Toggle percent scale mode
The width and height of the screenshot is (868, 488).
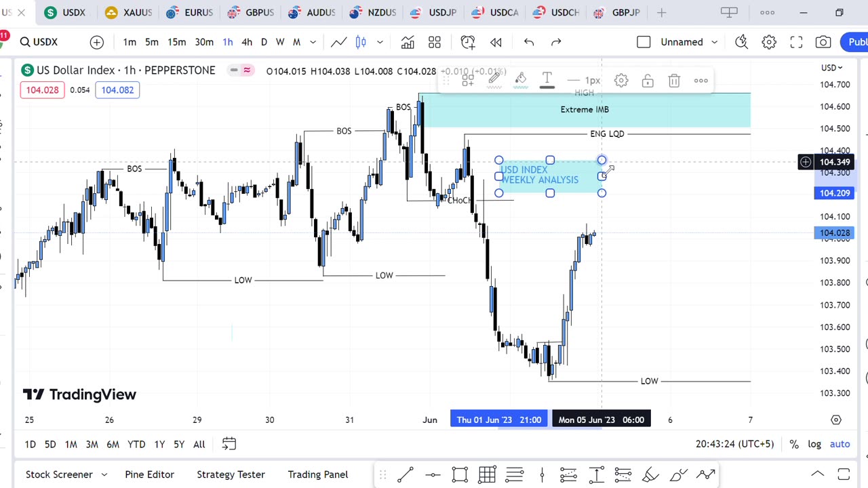point(794,444)
